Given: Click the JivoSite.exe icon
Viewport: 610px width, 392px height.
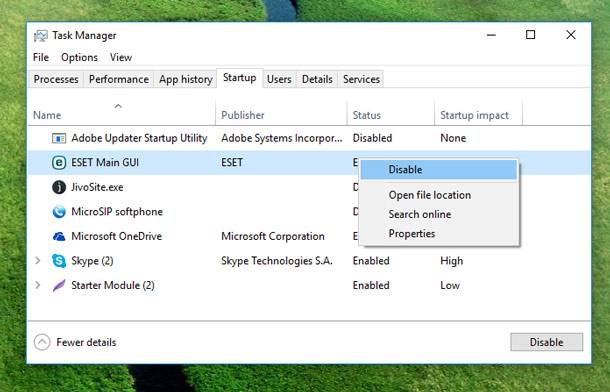Looking at the screenshot, I should tap(59, 187).
